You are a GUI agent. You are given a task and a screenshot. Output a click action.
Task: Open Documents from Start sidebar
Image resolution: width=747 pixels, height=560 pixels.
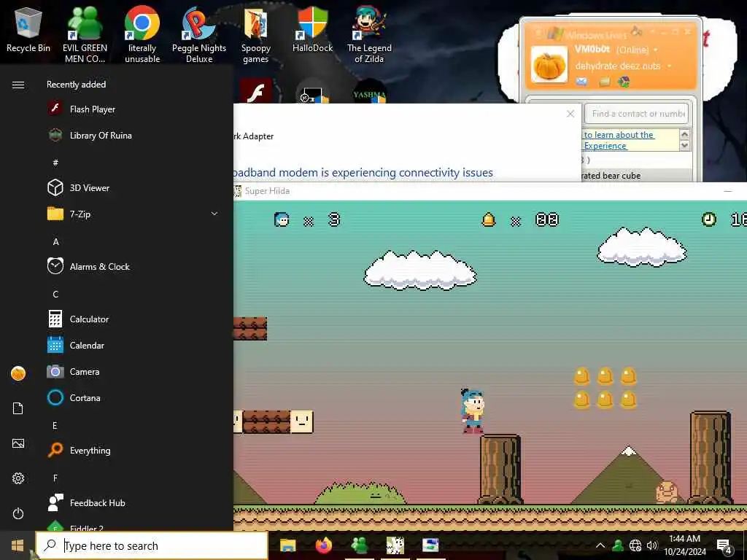[18, 408]
